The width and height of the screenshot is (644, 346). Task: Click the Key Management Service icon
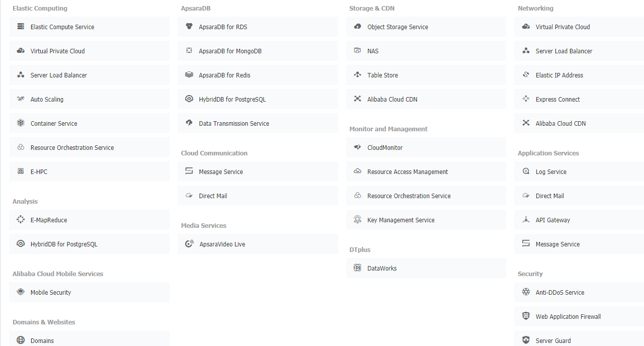tap(358, 220)
